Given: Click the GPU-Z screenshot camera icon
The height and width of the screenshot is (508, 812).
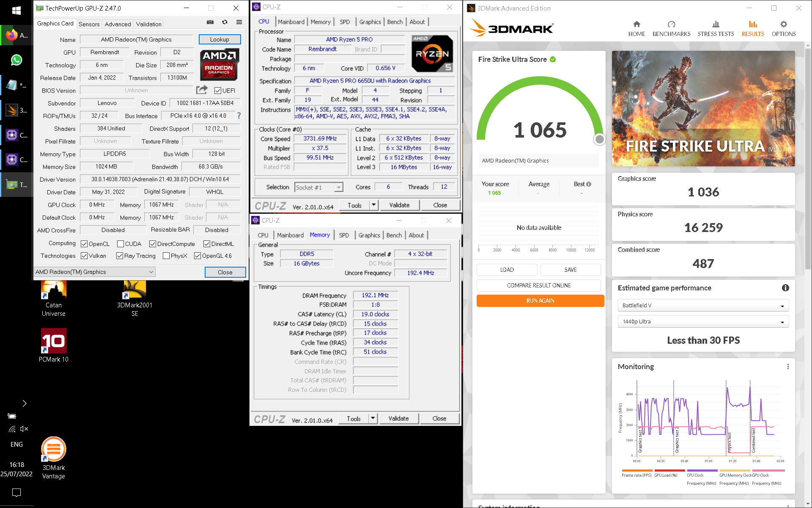Looking at the screenshot, I should pyautogui.click(x=210, y=22).
